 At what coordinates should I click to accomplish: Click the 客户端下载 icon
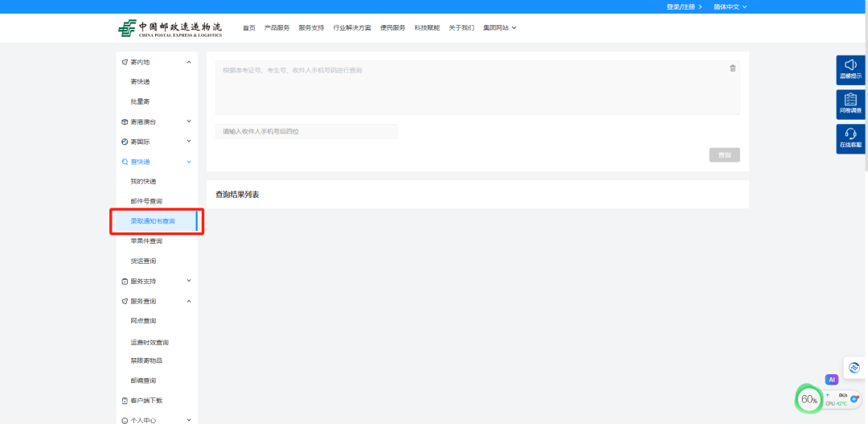(x=125, y=400)
